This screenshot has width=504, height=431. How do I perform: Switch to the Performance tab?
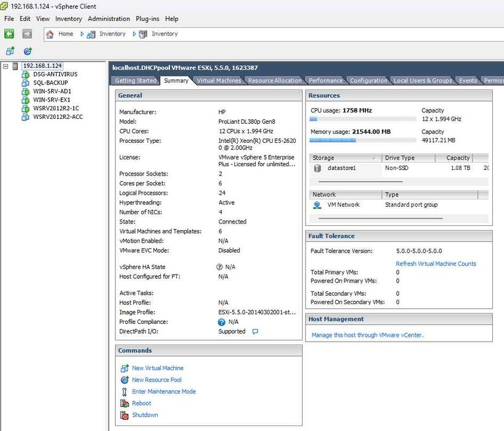[x=325, y=81]
